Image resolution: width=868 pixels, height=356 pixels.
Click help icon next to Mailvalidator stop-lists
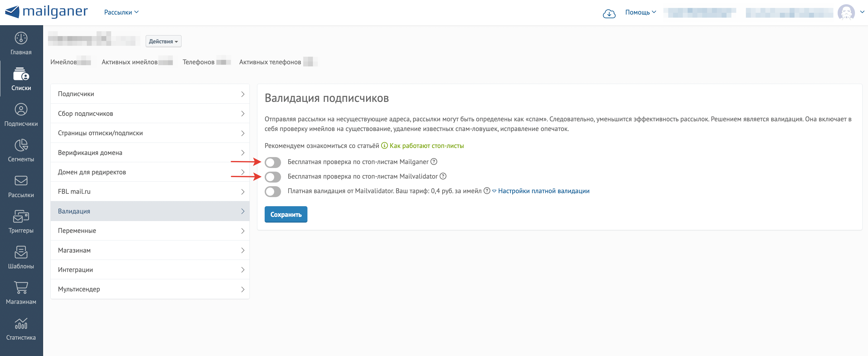[443, 176]
